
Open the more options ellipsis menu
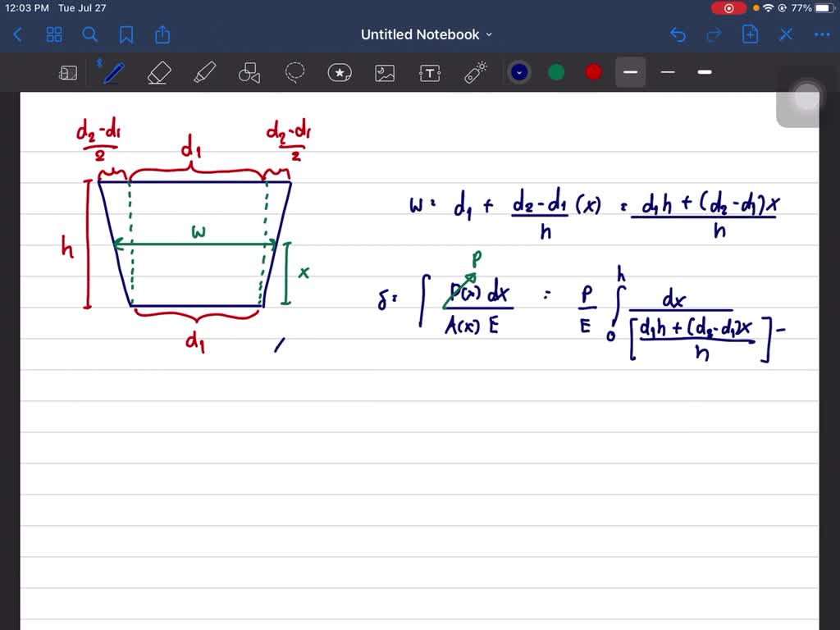tap(822, 34)
